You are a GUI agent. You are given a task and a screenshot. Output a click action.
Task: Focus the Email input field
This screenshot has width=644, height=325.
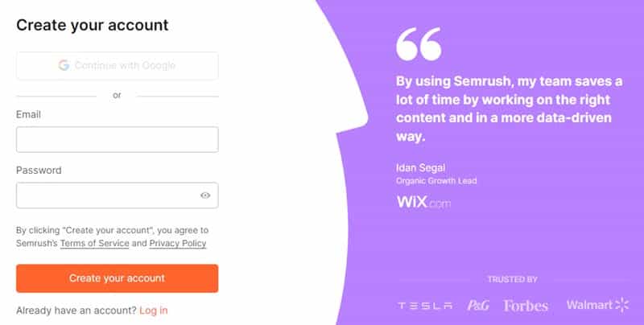(117, 139)
